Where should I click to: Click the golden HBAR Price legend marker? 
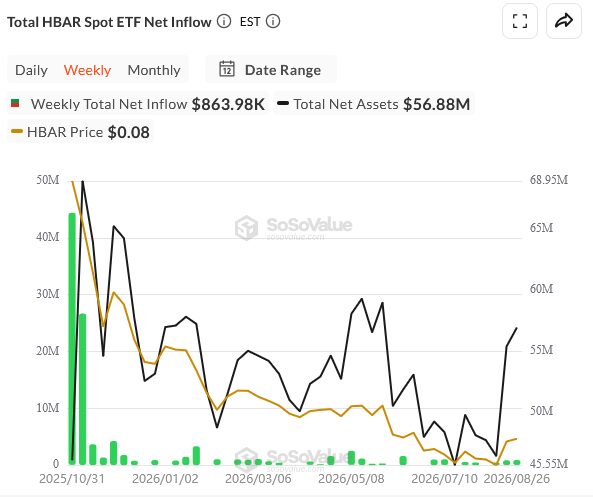tap(17, 132)
